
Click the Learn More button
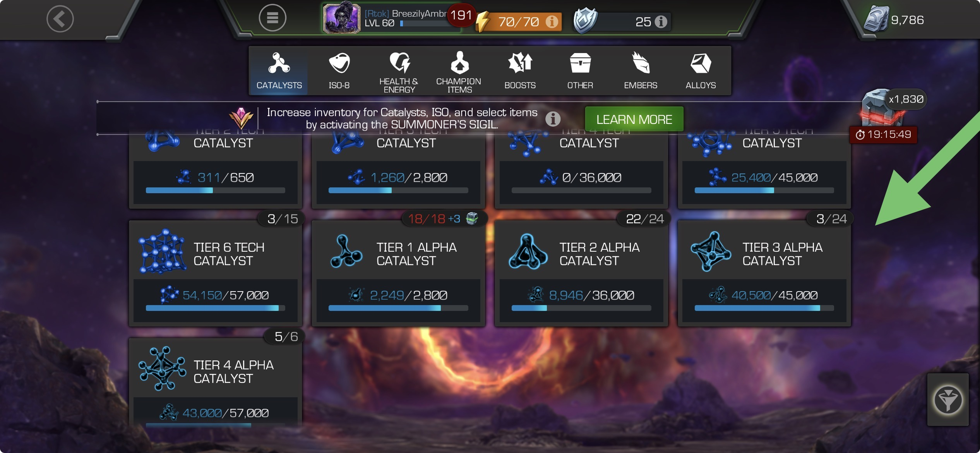pos(634,119)
